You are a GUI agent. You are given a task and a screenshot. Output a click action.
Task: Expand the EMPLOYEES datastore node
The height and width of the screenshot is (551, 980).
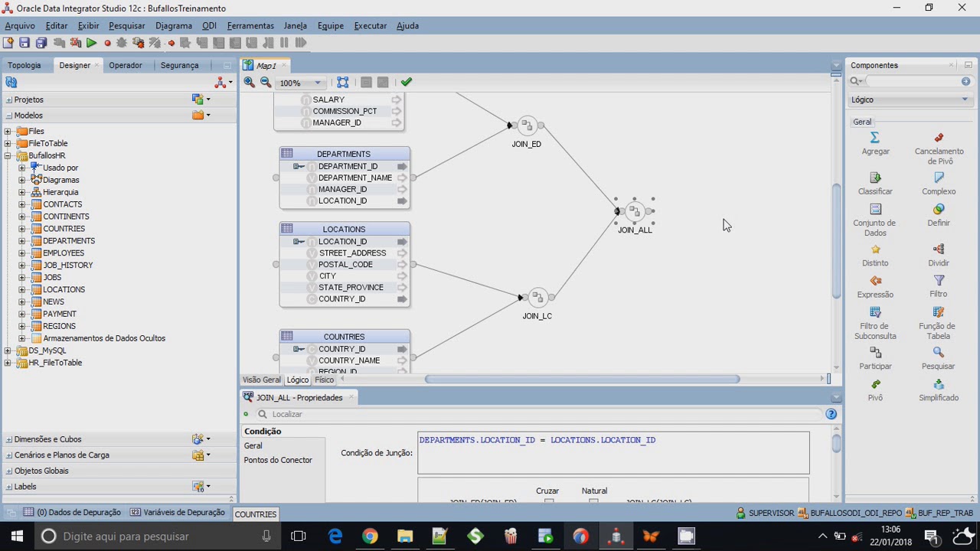click(21, 253)
